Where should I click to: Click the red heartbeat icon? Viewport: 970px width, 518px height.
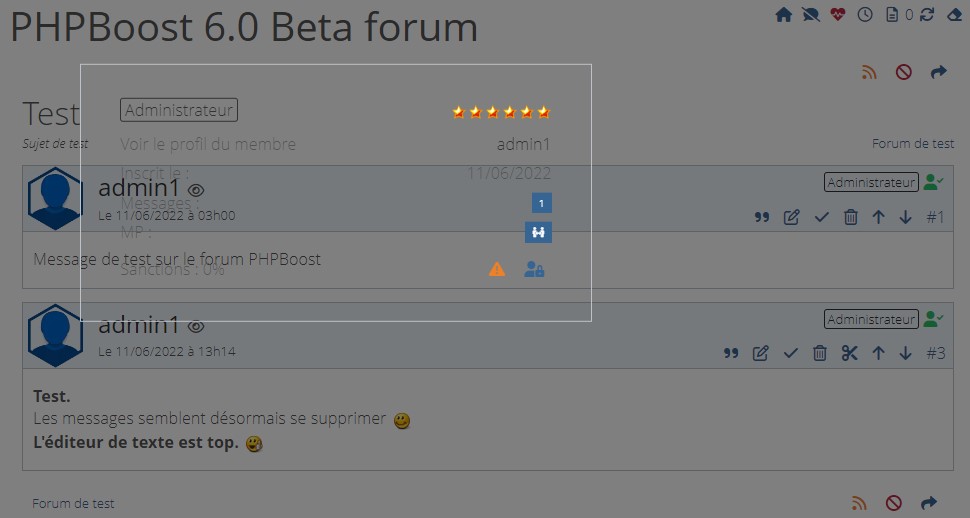click(x=838, y=15)
